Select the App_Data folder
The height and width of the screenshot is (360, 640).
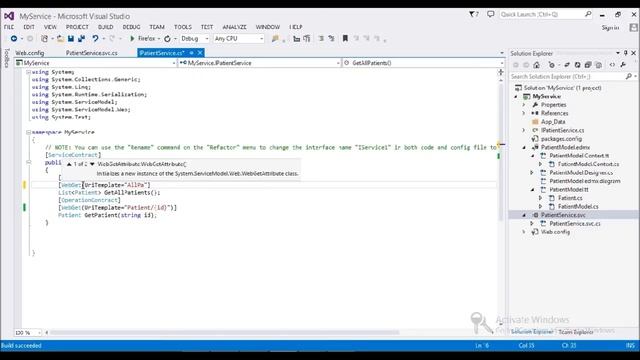pyautogui.click(x=553, y=122)
